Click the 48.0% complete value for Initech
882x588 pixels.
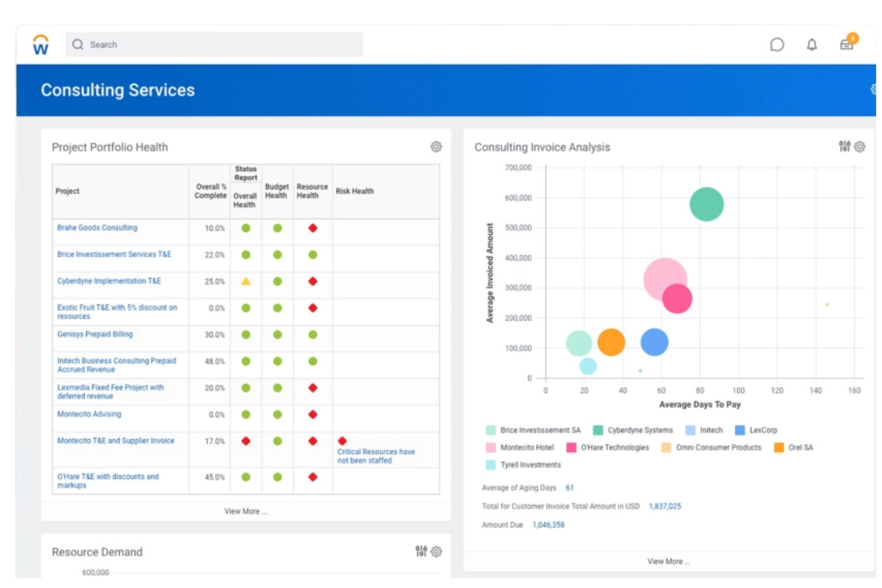point(215,361)
